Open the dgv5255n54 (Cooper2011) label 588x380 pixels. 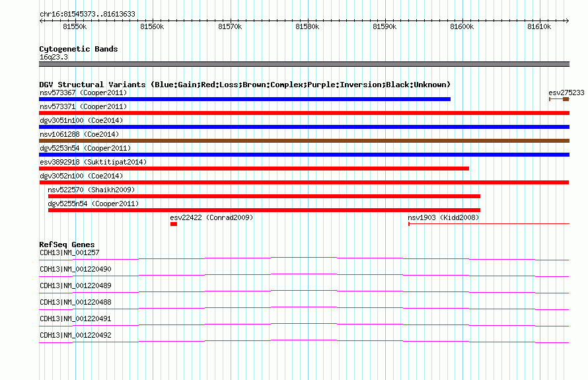[93, 204]
